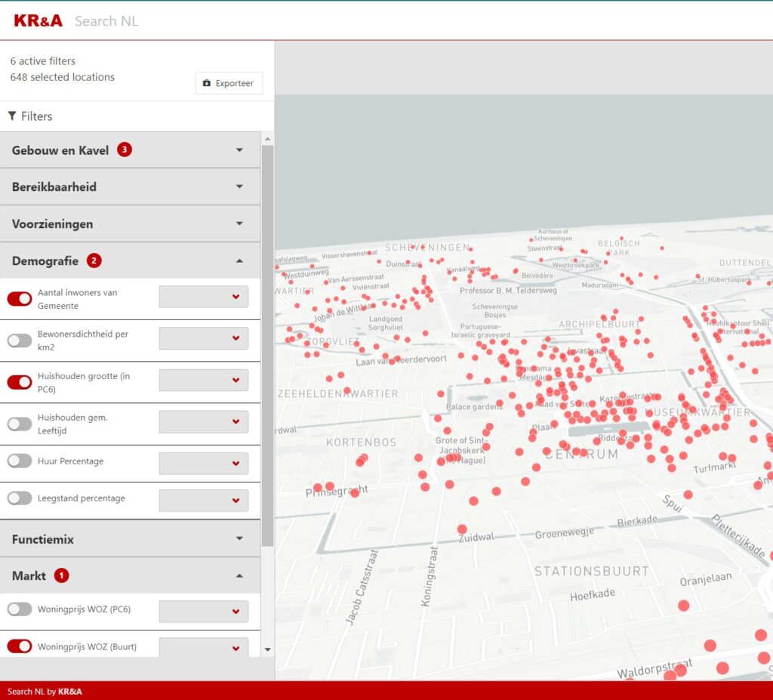
Task: Enable the Bewonersdichtheid per km2 toggle
Action: pos(20,341)
